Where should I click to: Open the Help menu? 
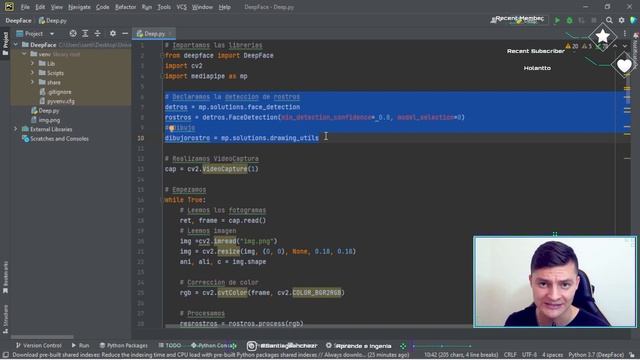tap(224, 7)
